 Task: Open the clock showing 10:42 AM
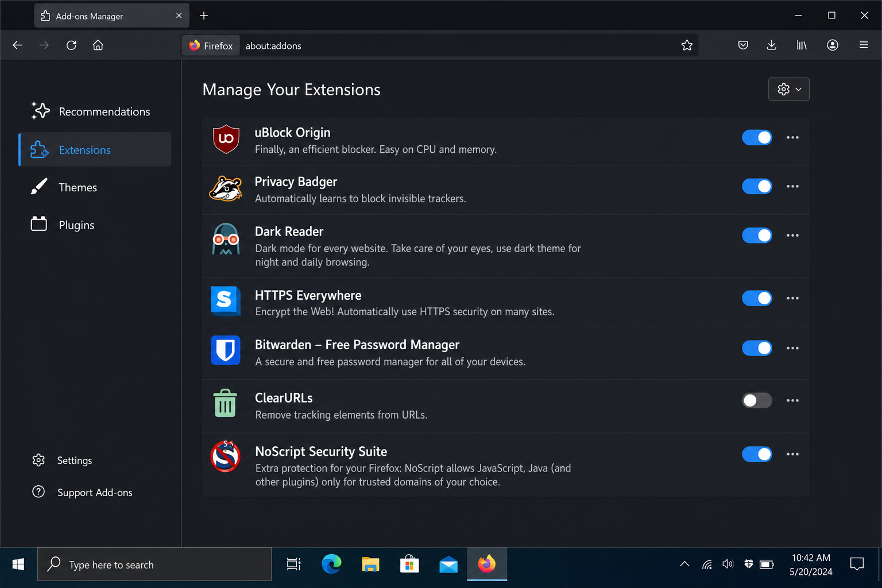(x=811, y=564)
